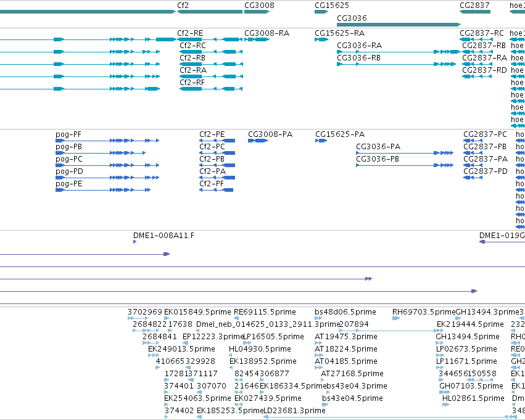Select the CG2837-RD transcript
This screenshot has height=420, width=525.
[477, 76]
